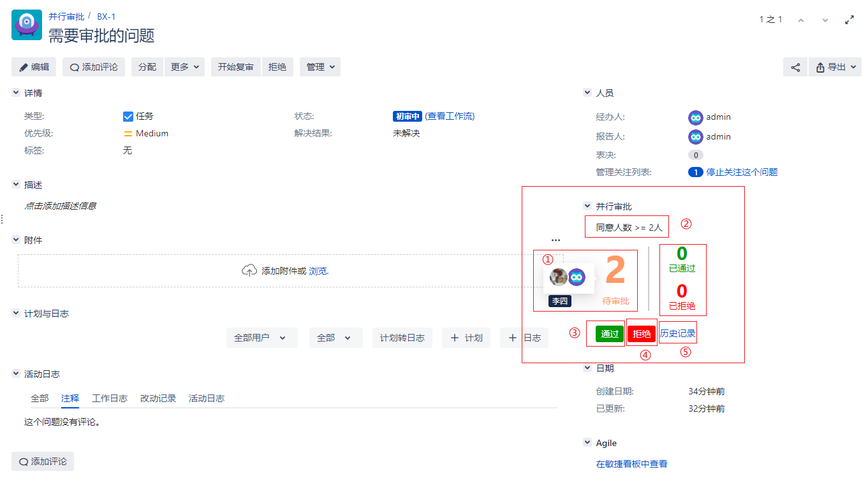
Task: Collapse the 并行审批 panel
Action: pyautogui.click(x=587, y=206)
